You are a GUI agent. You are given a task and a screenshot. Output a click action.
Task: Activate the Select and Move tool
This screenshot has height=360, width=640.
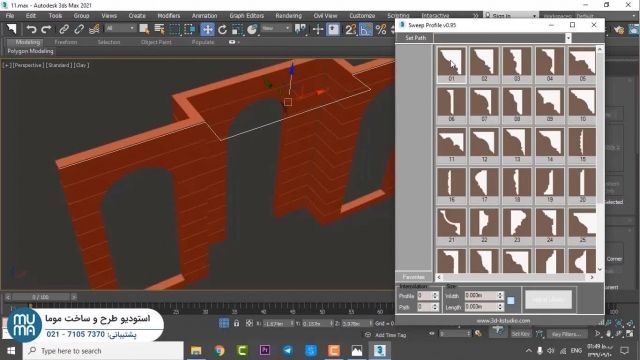tap(207, 29)
